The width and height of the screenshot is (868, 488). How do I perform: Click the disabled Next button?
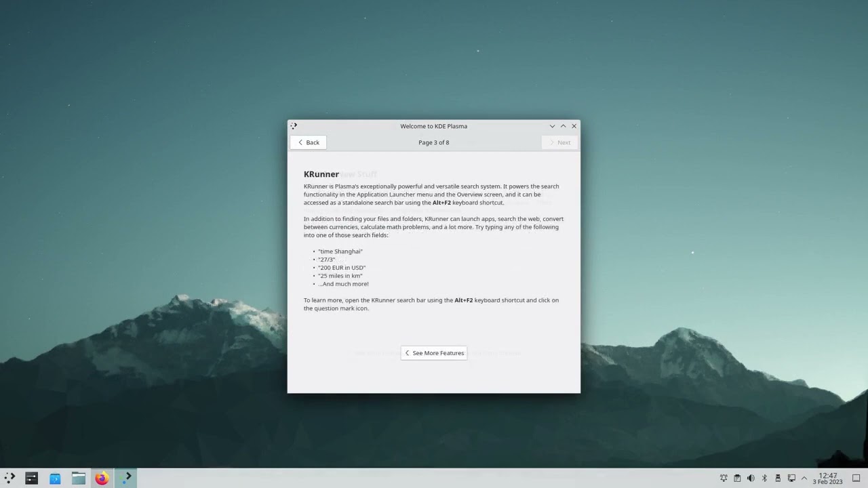click(x=559, y=142)
